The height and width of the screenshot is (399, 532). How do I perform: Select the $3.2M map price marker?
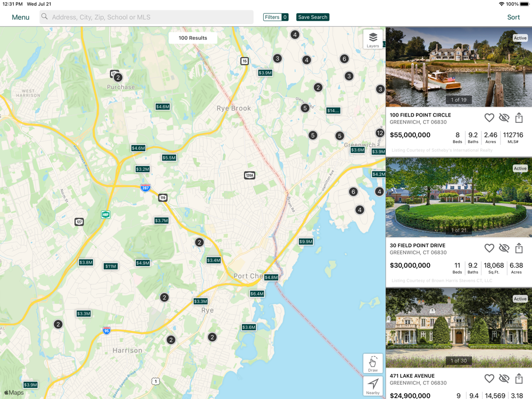pos(143,169)
